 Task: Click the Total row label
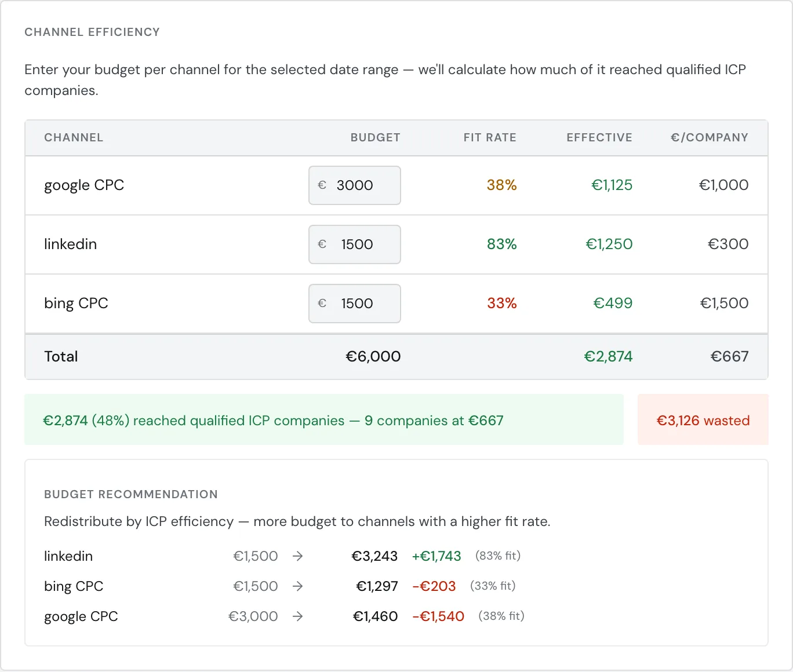tap(61, 357)
